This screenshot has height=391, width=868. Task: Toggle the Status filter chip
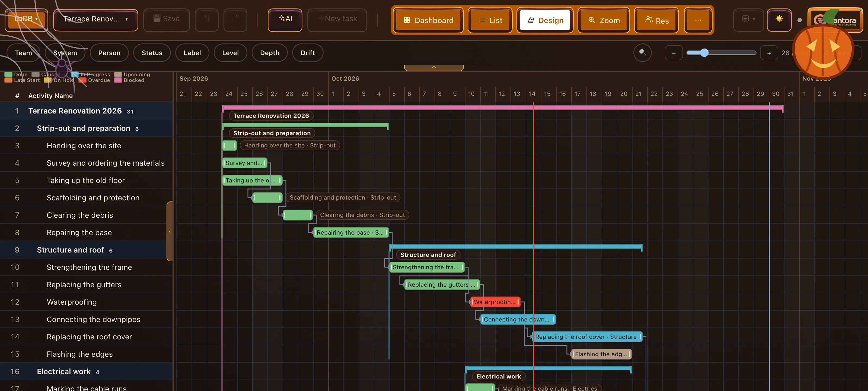click(152, 53)
